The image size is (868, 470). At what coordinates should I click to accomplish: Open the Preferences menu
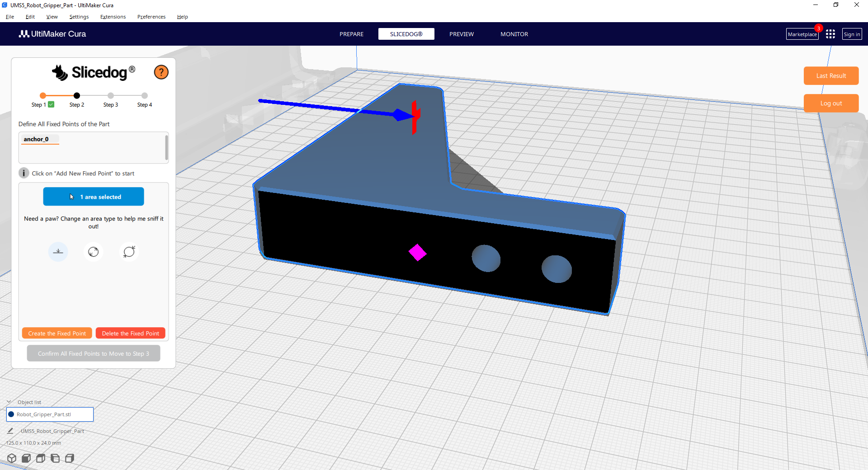(x=151, y=17)
